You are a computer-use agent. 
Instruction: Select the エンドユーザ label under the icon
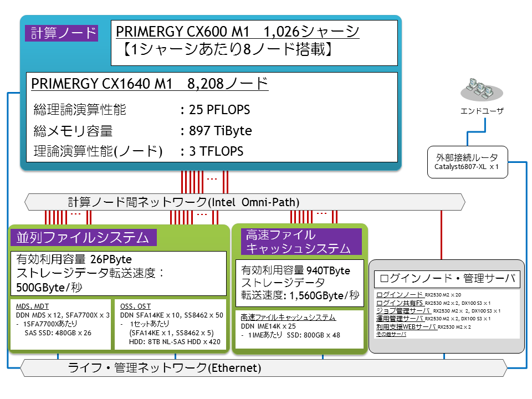tap(482, 111)
